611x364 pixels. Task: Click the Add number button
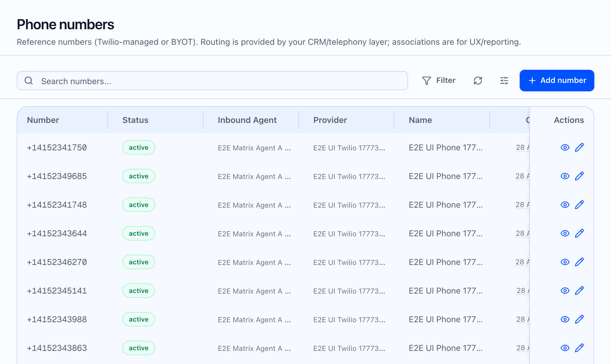[557, 81]
